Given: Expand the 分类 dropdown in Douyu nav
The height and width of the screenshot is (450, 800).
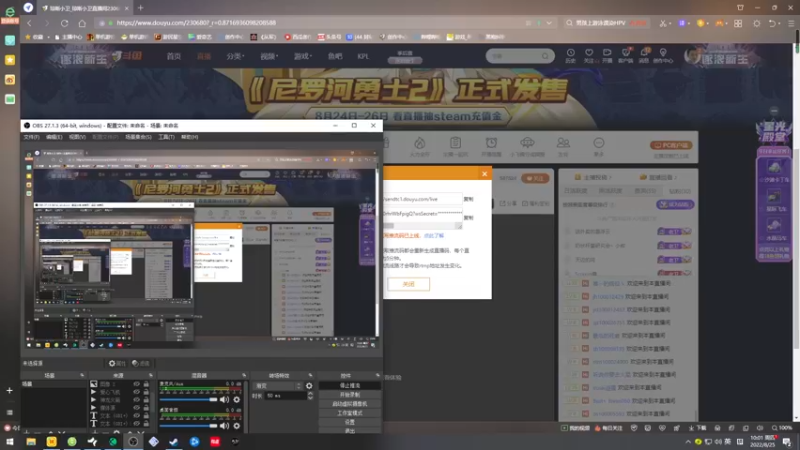Looking at the screenshot, I should (x=235, y=56).
